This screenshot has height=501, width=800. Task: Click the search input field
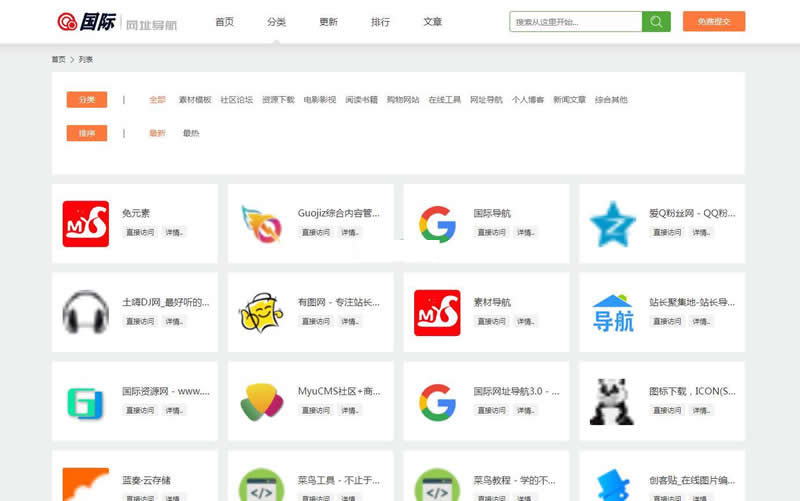[576, 21]
